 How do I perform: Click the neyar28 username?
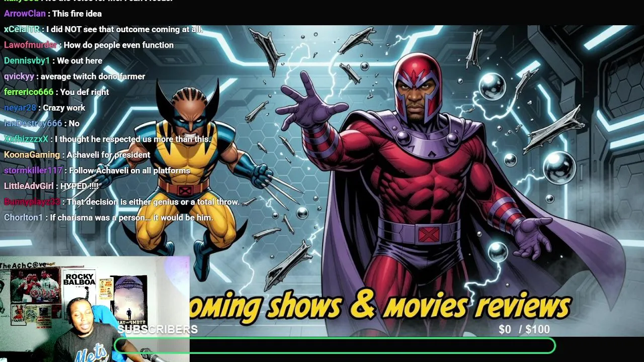click(20, 108)
